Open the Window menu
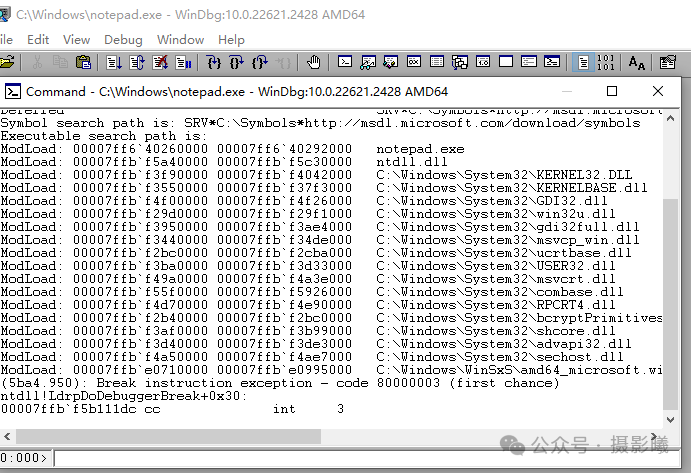Screen dimensions: 691x473 (x=180, y=40)
